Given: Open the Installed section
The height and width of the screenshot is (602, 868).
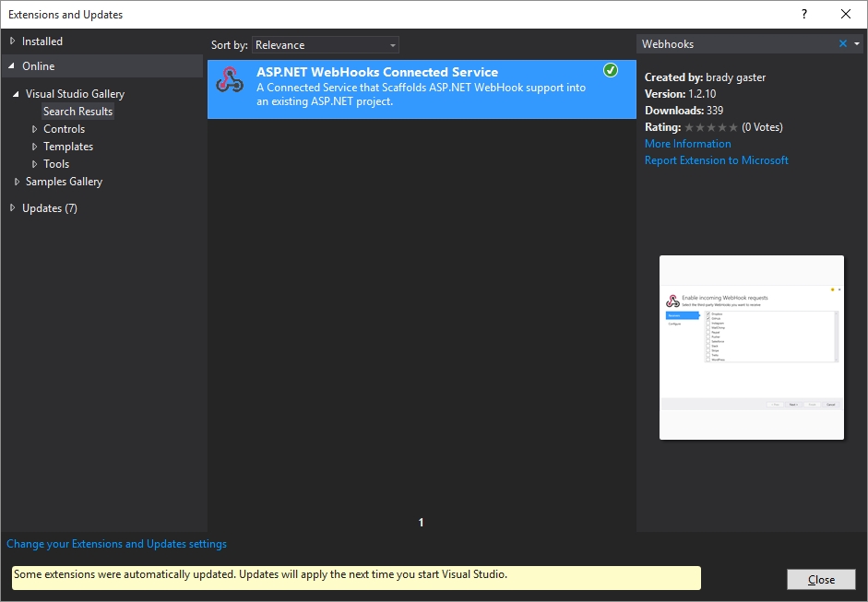Looking at the screenshot, I should pos(42,41).
